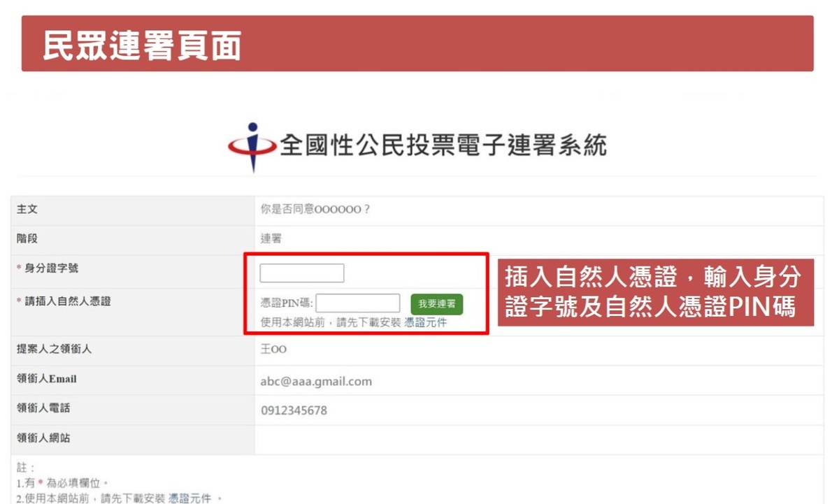Click the 領銜人Email label
Viewport: 839px width, 504px height.
[x=47, y=379]
